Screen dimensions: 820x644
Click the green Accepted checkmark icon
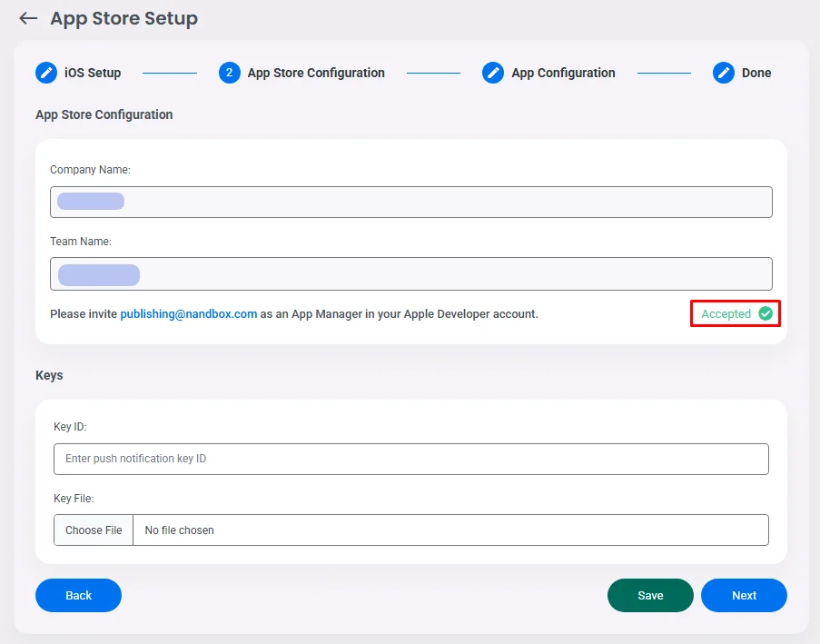766,313
